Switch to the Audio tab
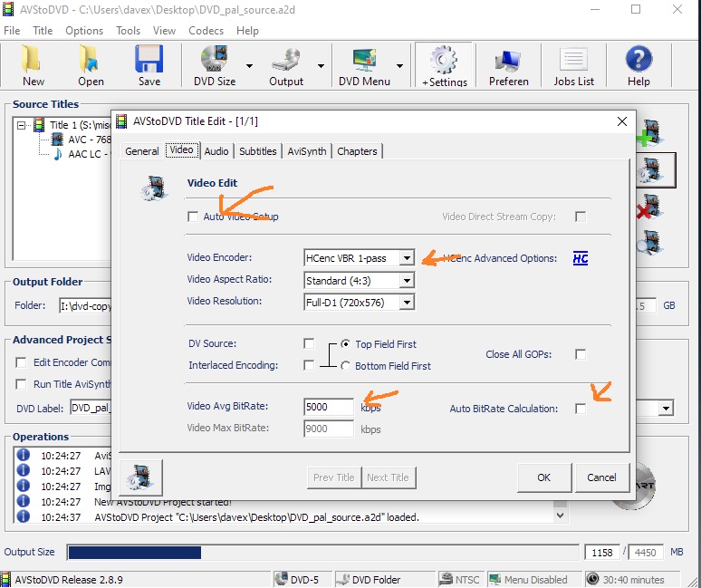 (216, 151)
